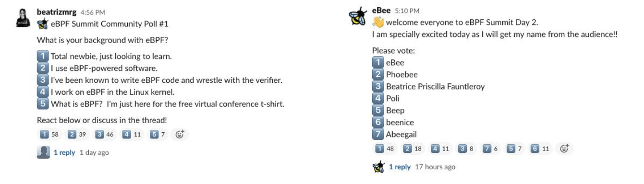The height and width of the screenshot is (184, 644).
Task: Click the eBee bee avatar
Action: (357, 16)
